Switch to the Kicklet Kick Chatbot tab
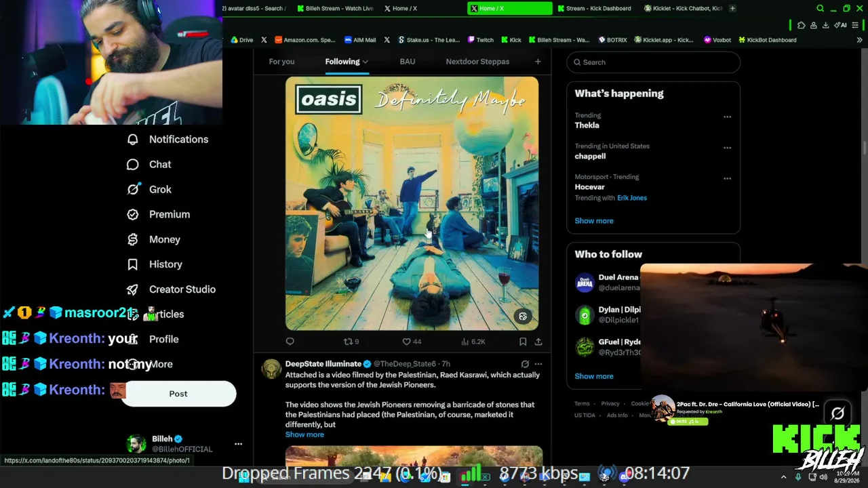868x488 pixels. [x=683, y=8]
